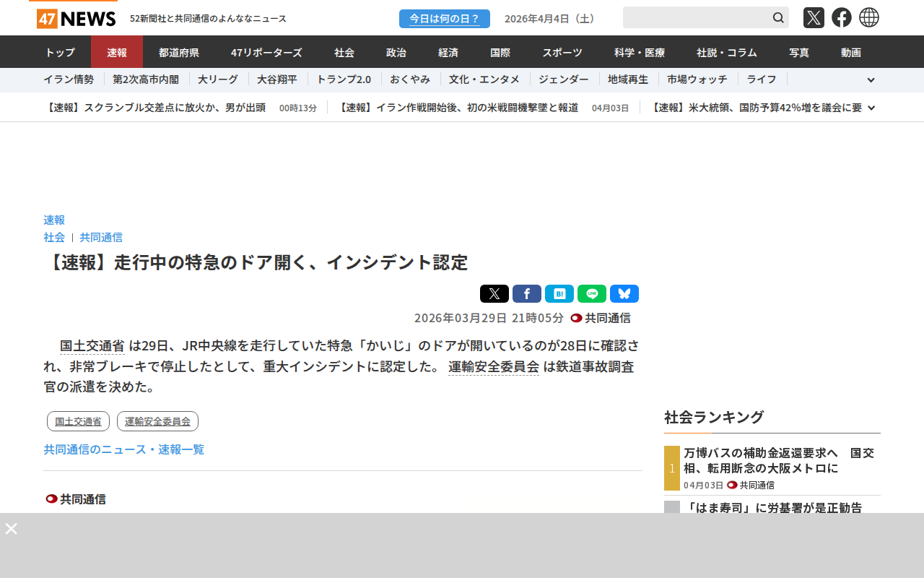Viewport: 924px width, 578px height.
Task: Share article on Facebook via blue button
Action: [527, 294]
